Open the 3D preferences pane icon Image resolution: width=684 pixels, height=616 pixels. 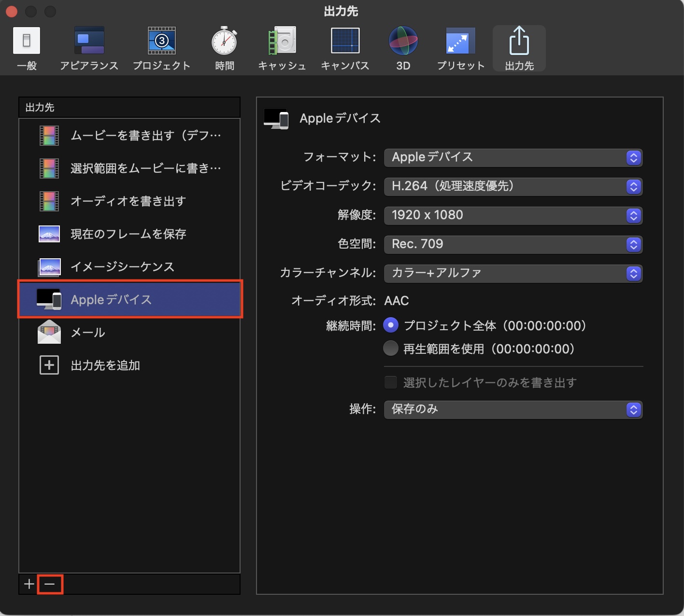(403, 41)
